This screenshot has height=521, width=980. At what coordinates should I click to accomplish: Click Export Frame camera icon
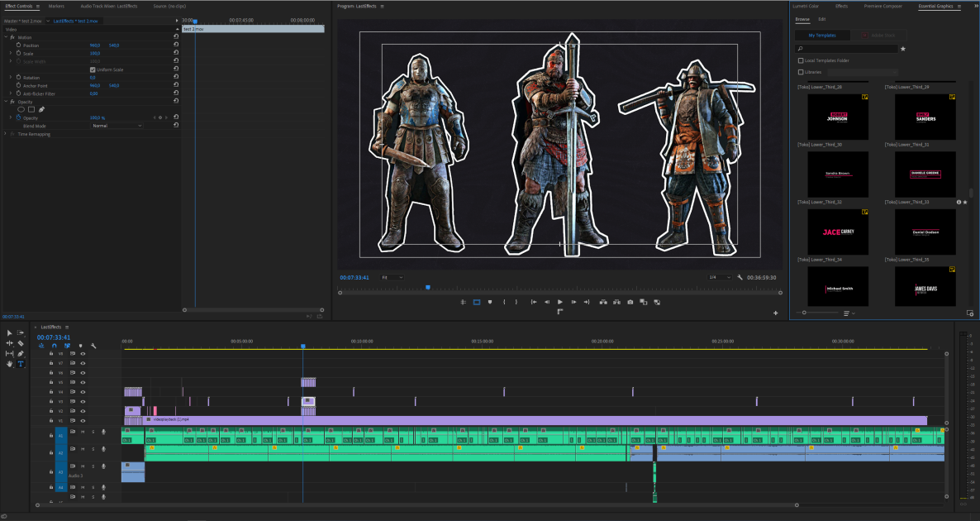630,302
